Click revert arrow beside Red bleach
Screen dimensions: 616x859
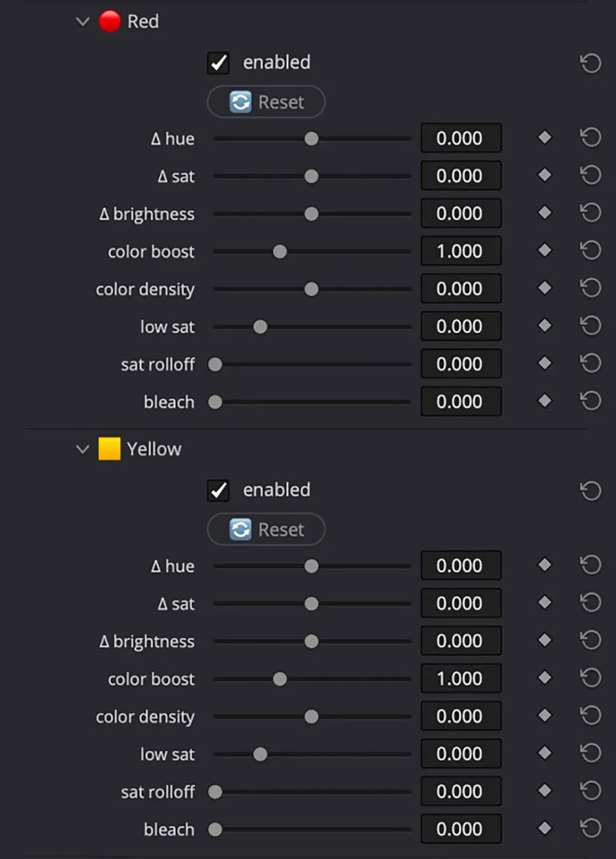pyautogui.click(x=590, y=401)
